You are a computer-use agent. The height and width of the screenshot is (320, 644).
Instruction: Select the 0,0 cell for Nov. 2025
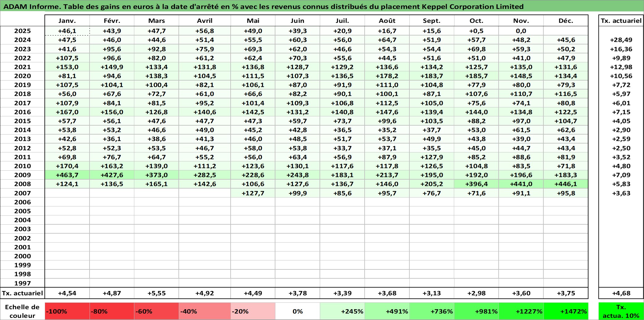coord(521,31)
